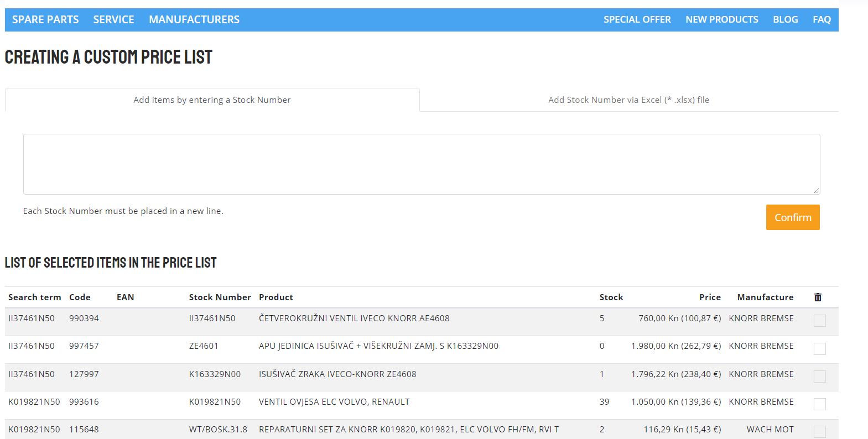Image resolution: width=868 pixels, height=439 pixels.
Task: Switch to the Add Stock Number via Excel file tab
Action: point(629,100)
